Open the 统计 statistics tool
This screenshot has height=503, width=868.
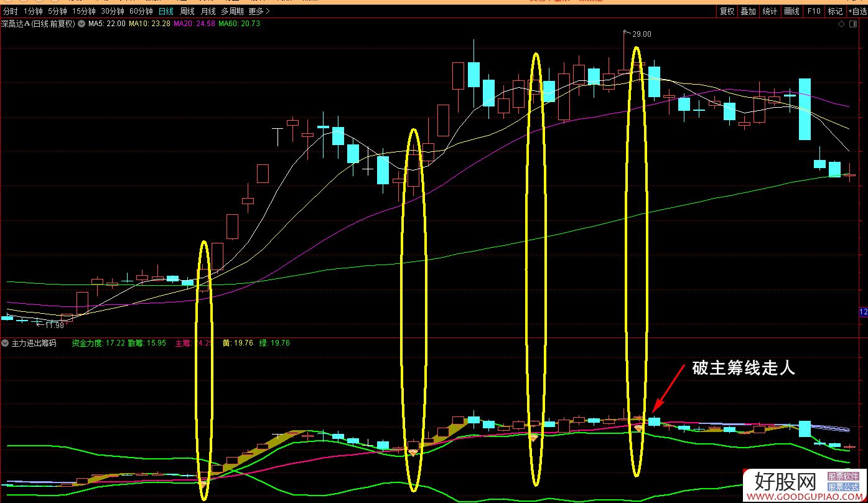click(x=770, y=11)
